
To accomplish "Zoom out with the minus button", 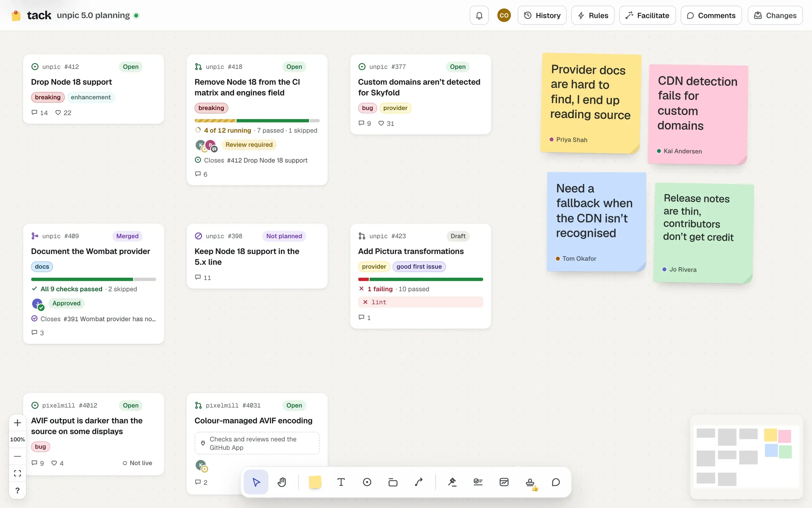I will pyautogui.click(x=18, y=456).
